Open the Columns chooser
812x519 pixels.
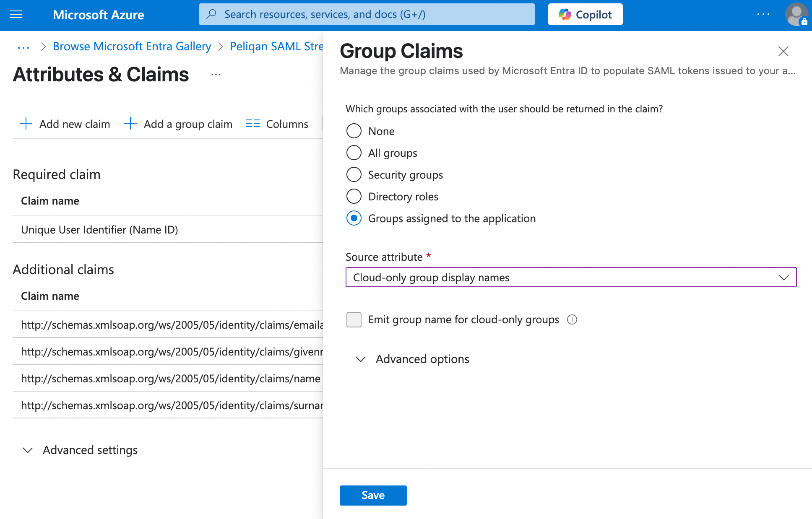(277, 124)
